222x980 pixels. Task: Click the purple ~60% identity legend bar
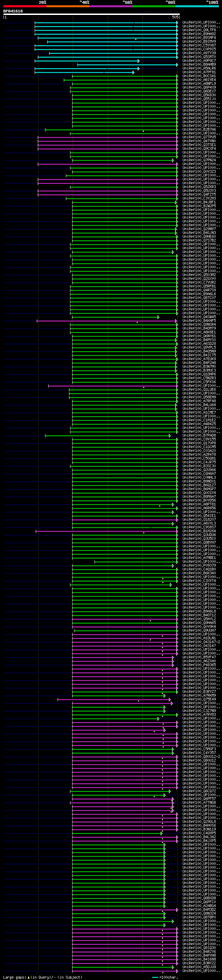[x=111, y=6]
